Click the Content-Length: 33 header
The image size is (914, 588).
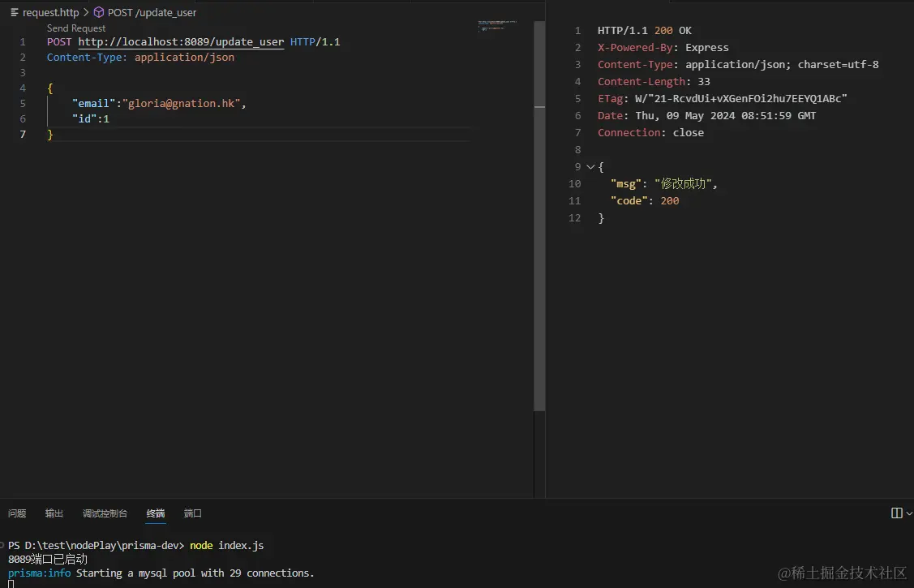tap(654, 82)
